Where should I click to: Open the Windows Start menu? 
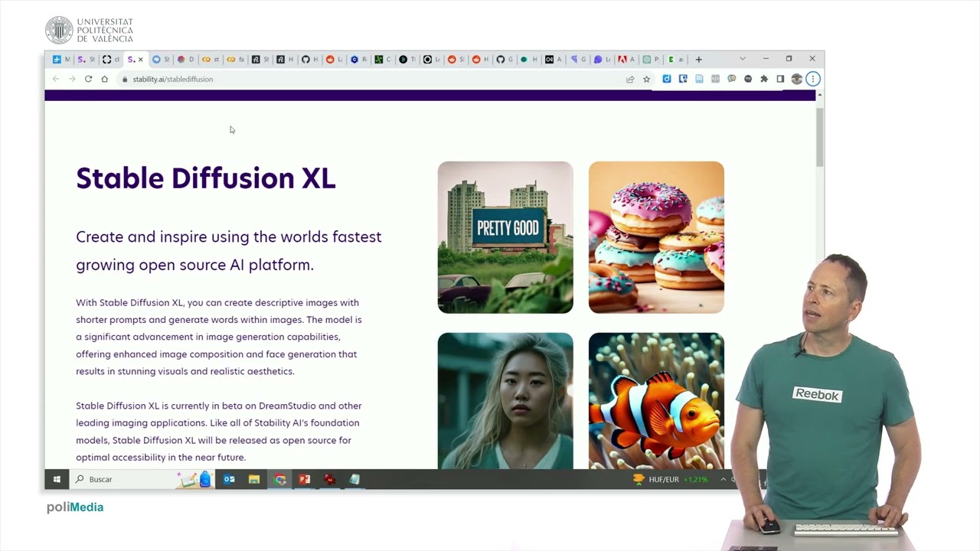[57, 479]
